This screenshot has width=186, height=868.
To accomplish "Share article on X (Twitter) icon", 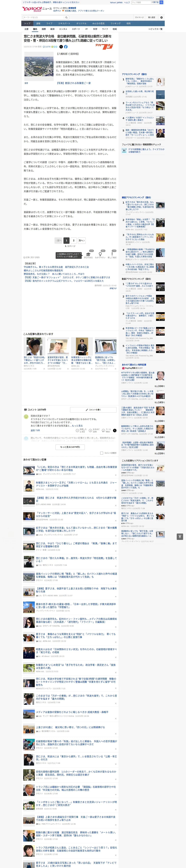I will [x=61, y=47].
